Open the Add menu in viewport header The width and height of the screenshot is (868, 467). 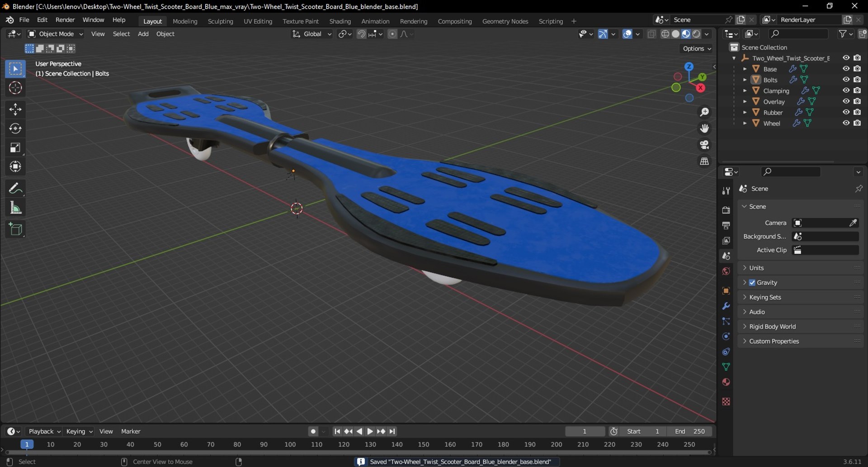coord(143,34)
